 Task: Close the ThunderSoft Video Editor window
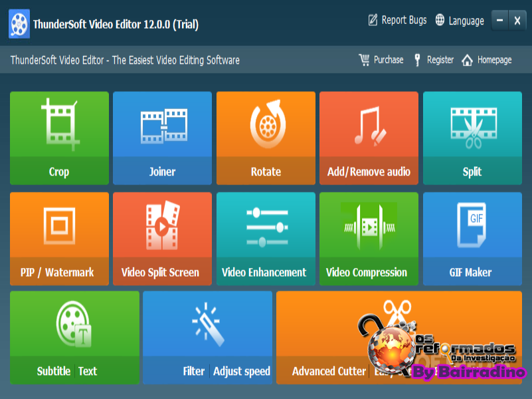pos(517,21)
